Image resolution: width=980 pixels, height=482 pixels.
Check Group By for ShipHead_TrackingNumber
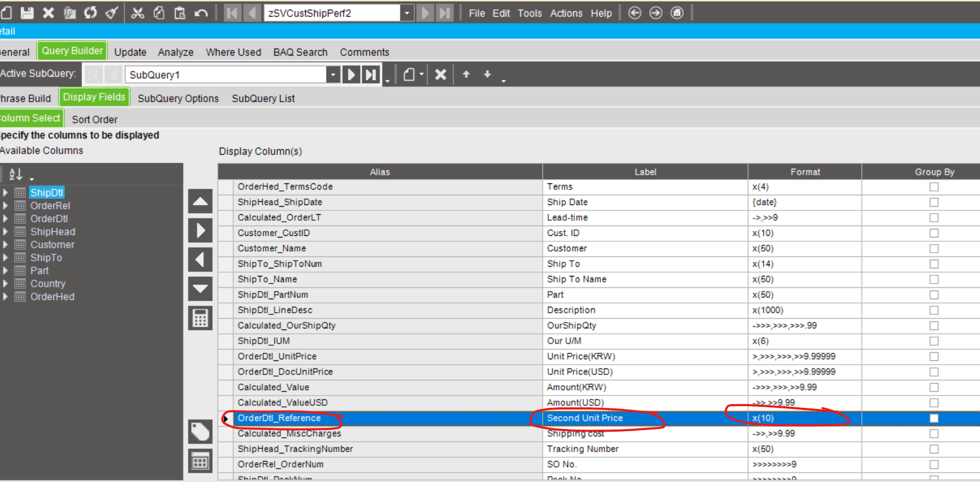934,449
